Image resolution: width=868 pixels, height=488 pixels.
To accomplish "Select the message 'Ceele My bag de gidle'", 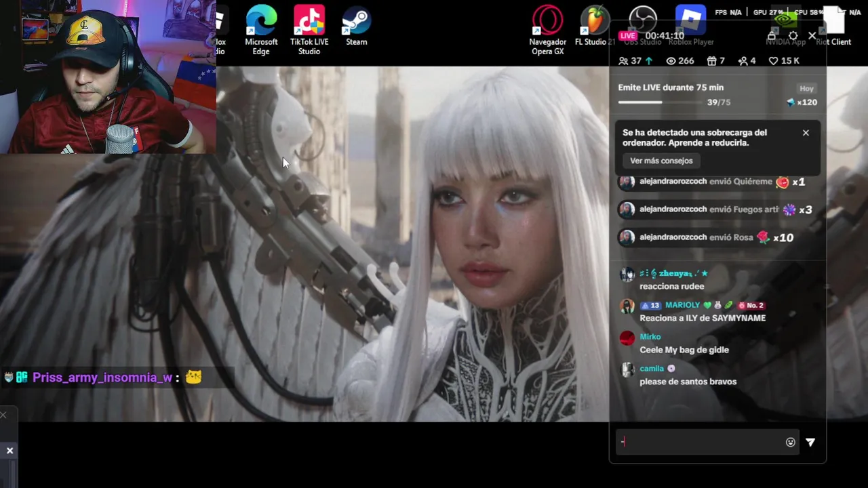I will (684, 350).
